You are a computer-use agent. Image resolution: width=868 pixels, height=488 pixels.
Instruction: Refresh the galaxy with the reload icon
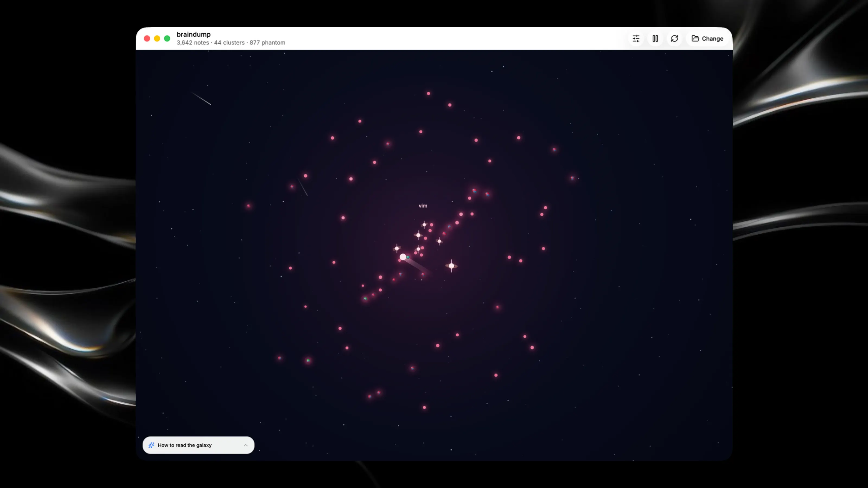click(674, 38)
